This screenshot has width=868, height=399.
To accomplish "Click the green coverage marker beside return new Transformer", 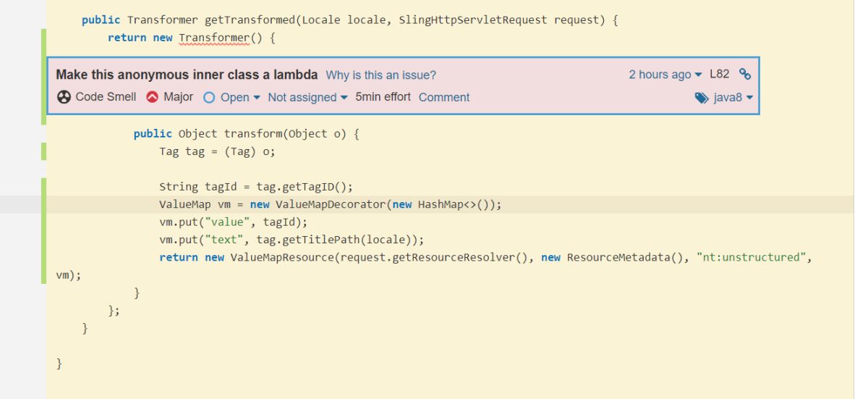I will click(x=43, y=38).
